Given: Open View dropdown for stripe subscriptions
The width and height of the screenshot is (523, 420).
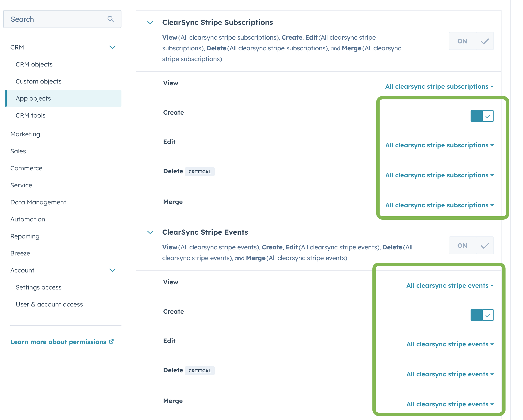Looking at the screenshot, I should (439, 86).
